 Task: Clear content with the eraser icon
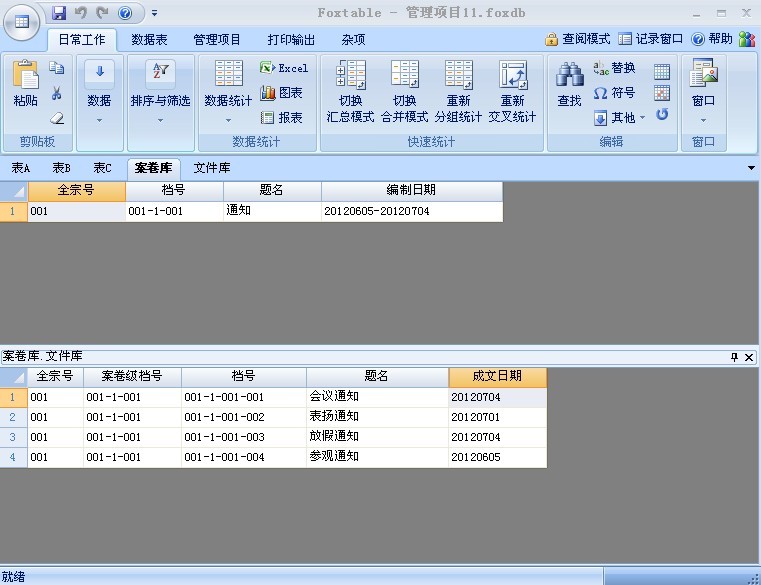tap(57, 118)
